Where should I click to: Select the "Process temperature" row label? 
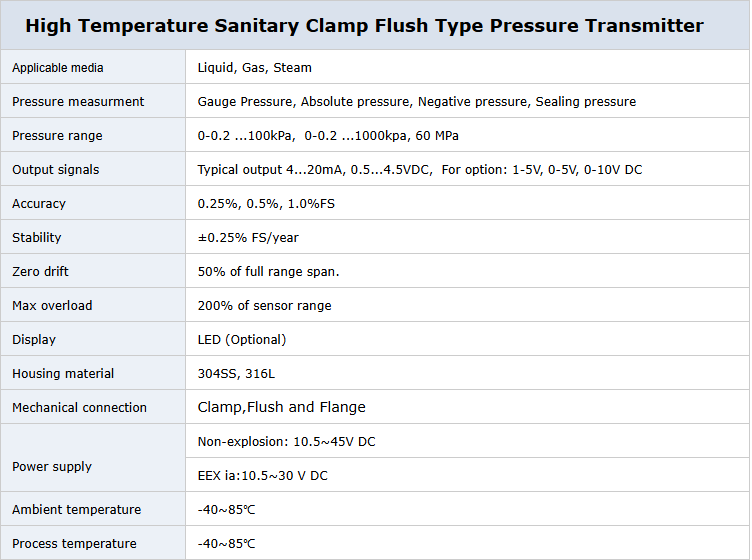click(x=74, y=544)
